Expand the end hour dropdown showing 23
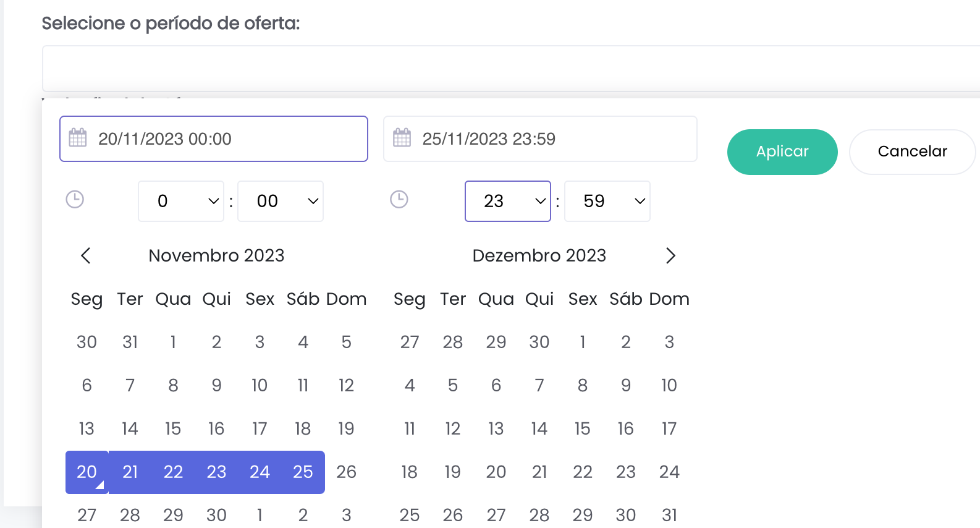The width and height of the screenshot is (980, 528). [507, 201]
